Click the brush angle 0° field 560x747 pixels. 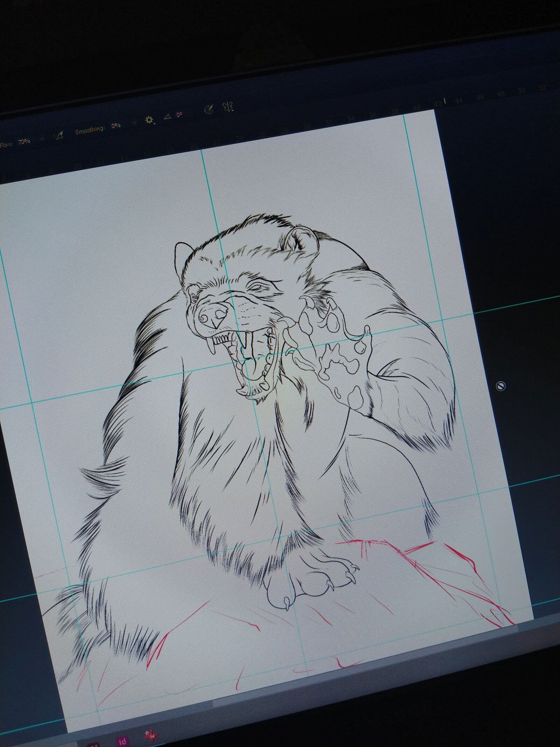click(x=179, y=115)
